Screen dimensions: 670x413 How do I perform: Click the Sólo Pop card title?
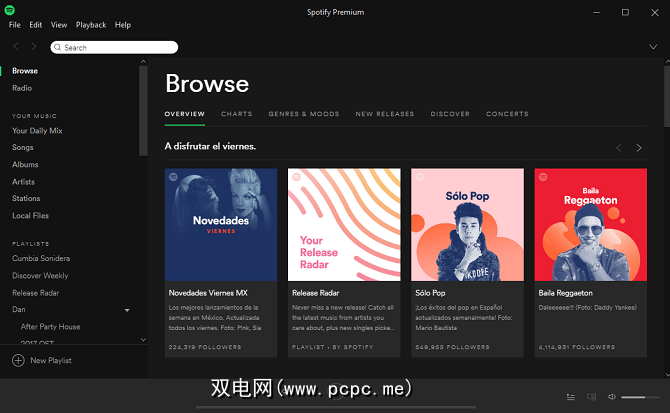click(430, 293)
